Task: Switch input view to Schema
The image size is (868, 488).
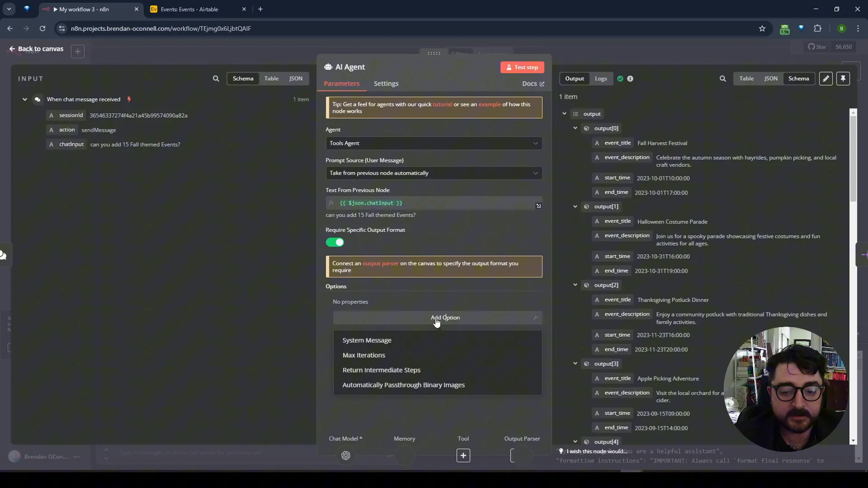Action: point(243,79)
